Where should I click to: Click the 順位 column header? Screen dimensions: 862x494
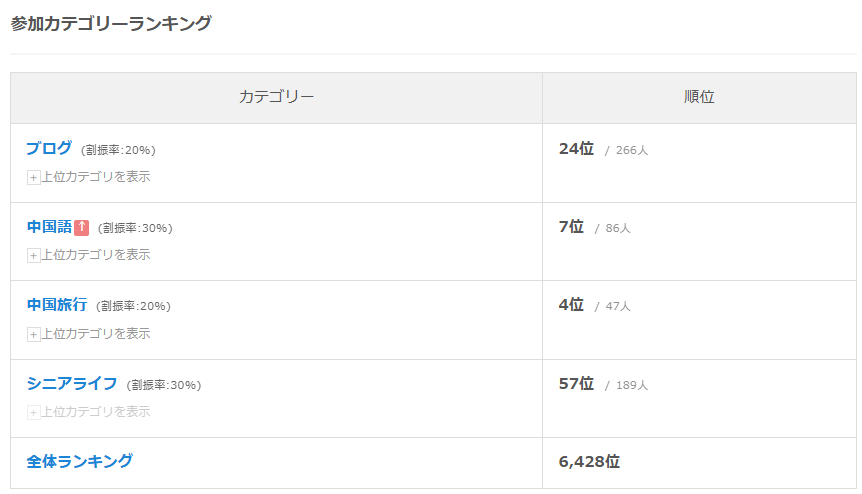click(699, 97)
